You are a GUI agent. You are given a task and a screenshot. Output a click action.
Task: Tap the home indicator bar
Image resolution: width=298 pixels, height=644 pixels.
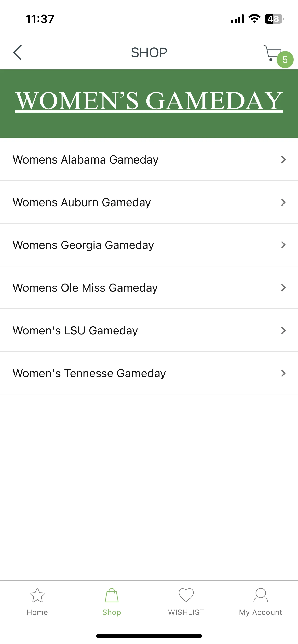pyautogui.click(x=149, y=636)
